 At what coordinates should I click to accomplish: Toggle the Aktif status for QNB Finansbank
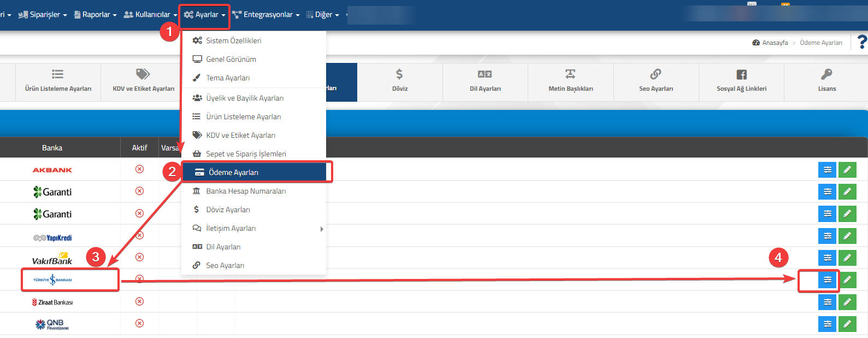pos(139,323)
